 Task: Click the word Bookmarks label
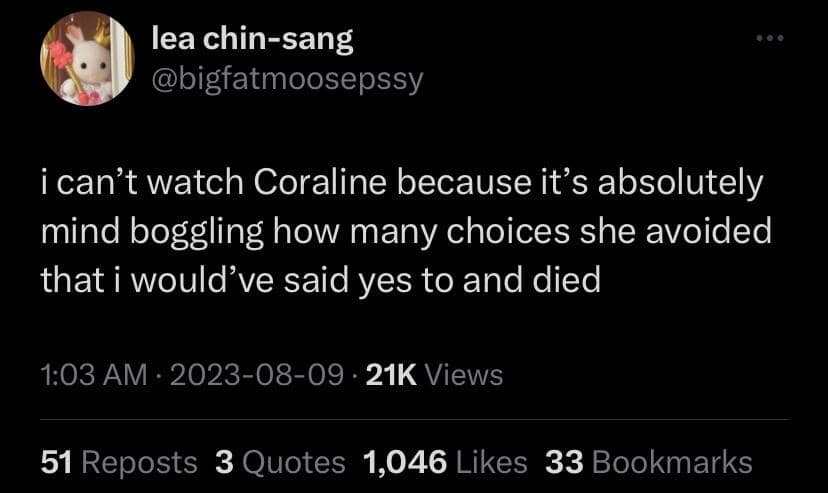[x=672, y=462]
